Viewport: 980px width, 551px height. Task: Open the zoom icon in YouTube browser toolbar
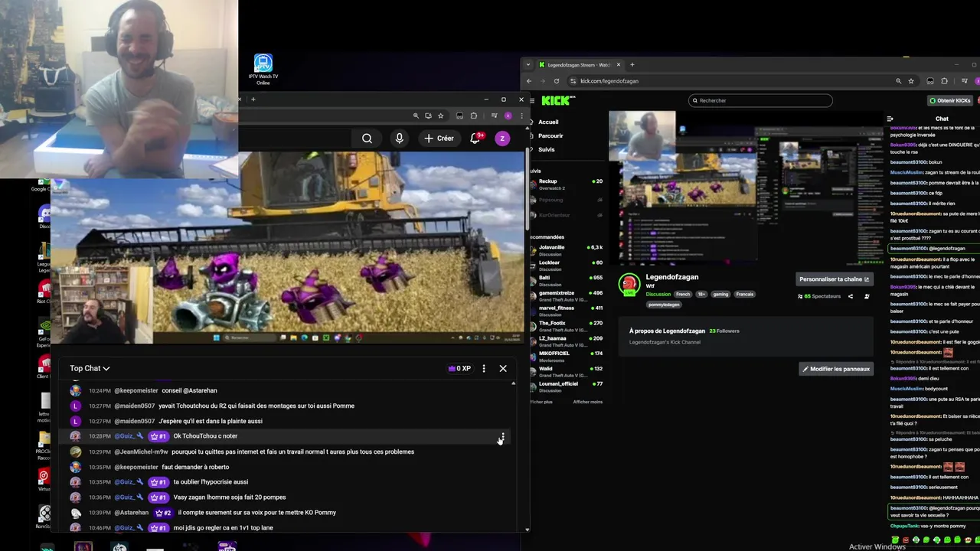(416, 116)
